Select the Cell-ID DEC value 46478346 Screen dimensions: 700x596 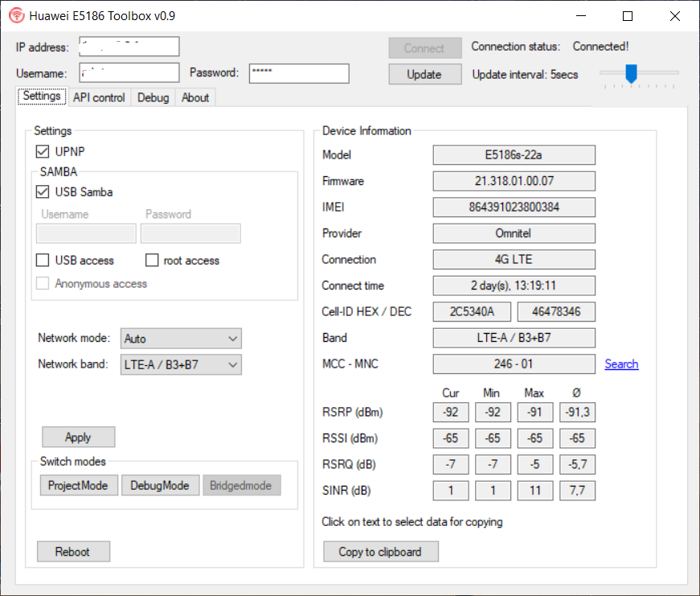point(556,312)
